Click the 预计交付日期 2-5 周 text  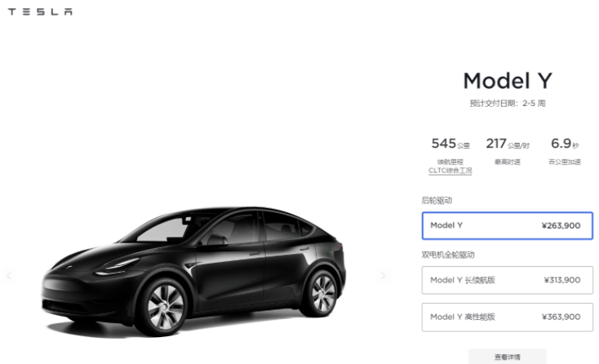coord(508,104)
